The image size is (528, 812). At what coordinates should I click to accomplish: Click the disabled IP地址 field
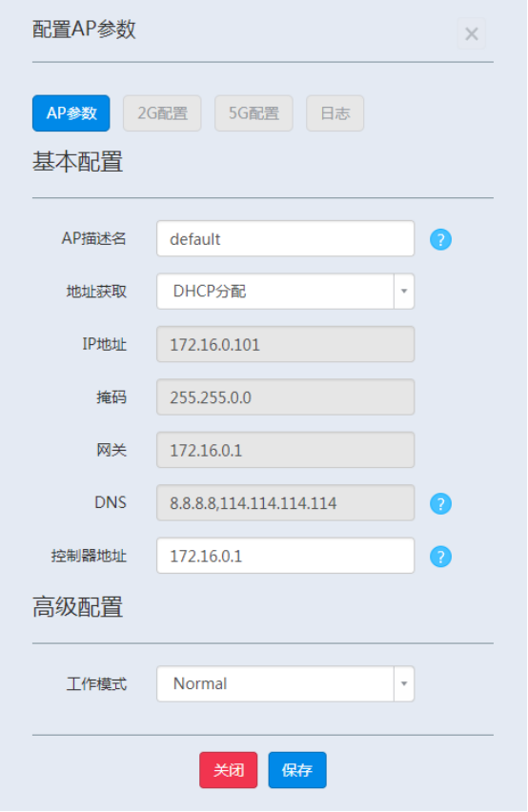click(x=286, y=344)
